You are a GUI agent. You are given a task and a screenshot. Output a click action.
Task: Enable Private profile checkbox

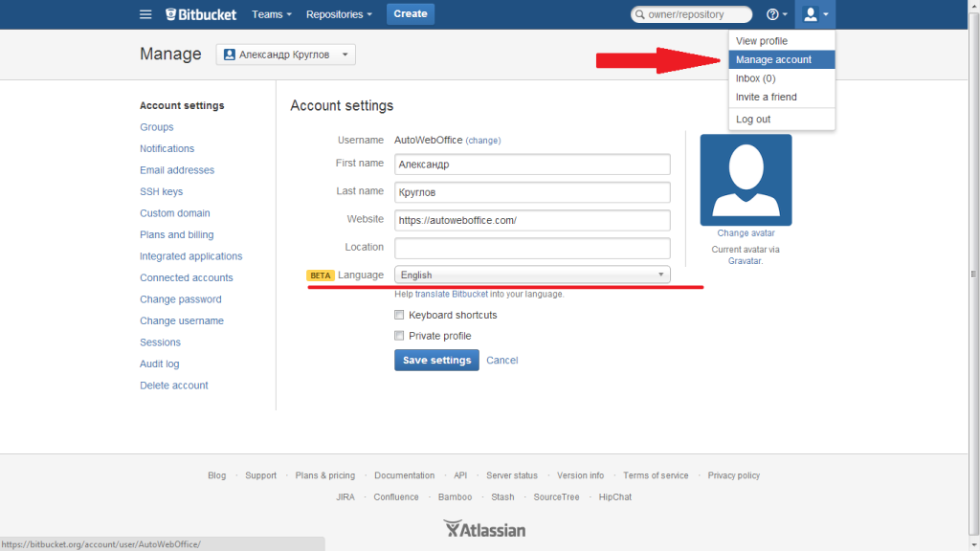click(399, 336)
